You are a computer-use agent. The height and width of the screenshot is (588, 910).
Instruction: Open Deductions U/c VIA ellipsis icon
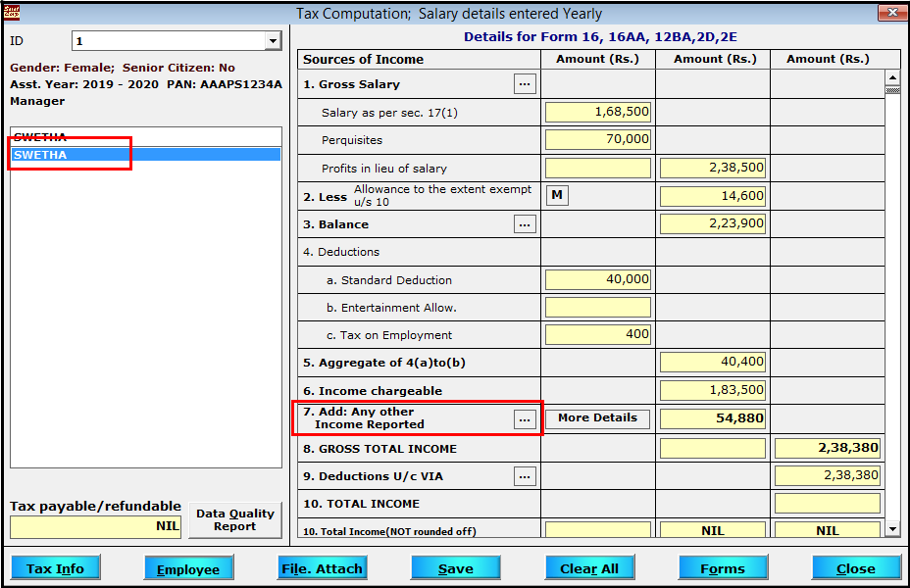tap(525, 476)
